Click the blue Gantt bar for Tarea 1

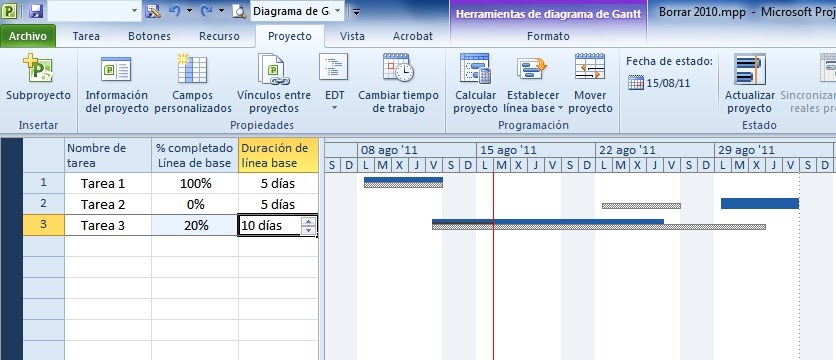click(x=403, y=180)
